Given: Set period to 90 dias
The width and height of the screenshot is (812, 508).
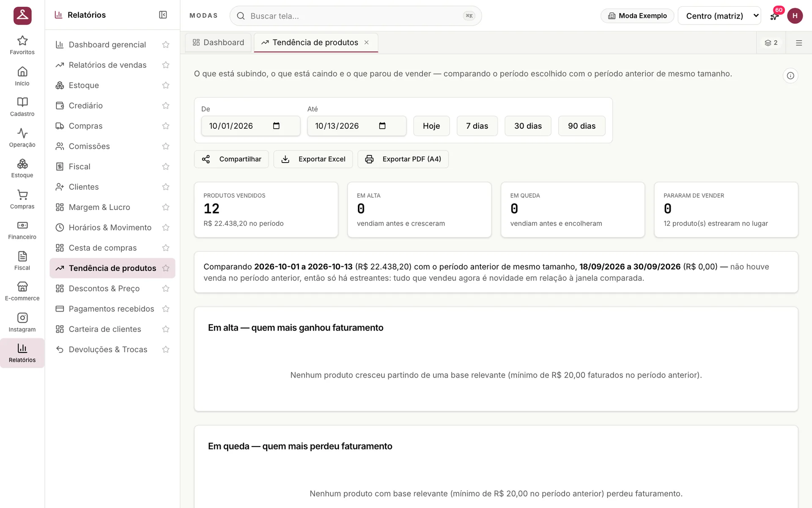Looking at the screenshot, I should (x=582, y=126).
